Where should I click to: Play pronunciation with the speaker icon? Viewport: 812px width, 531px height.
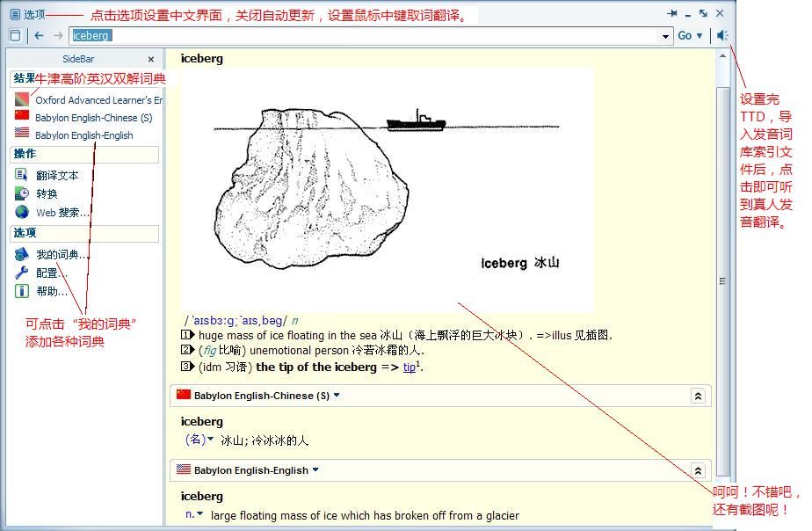(x=722, y=35)
